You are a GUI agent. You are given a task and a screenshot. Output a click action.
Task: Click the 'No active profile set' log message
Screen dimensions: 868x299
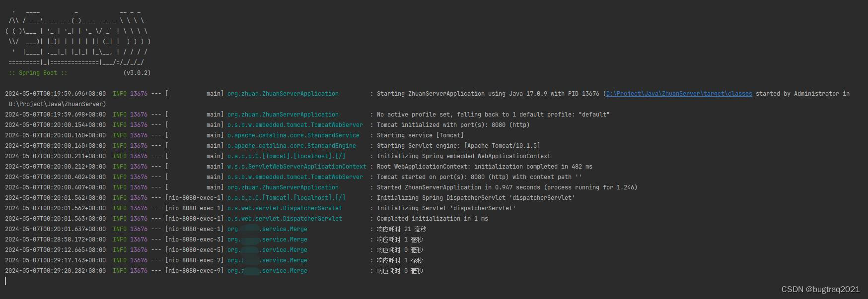coord(493,115)
